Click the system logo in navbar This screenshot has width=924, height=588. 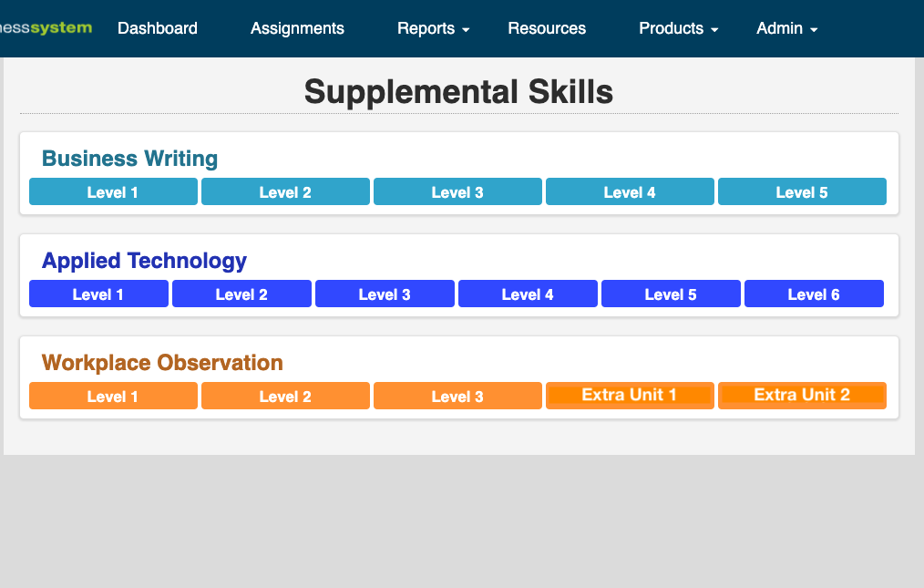(x=46, y=27)
